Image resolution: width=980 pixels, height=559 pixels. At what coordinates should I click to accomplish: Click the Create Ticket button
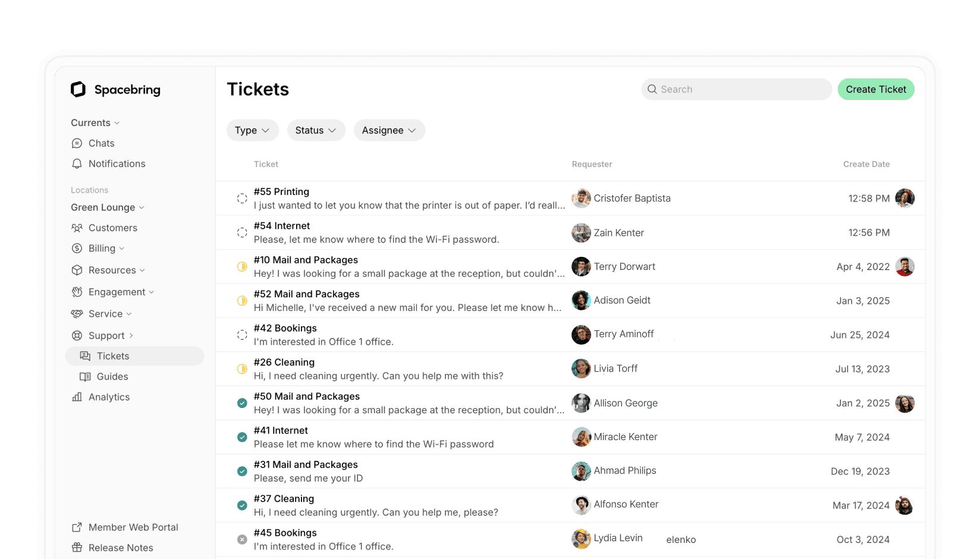875,89
